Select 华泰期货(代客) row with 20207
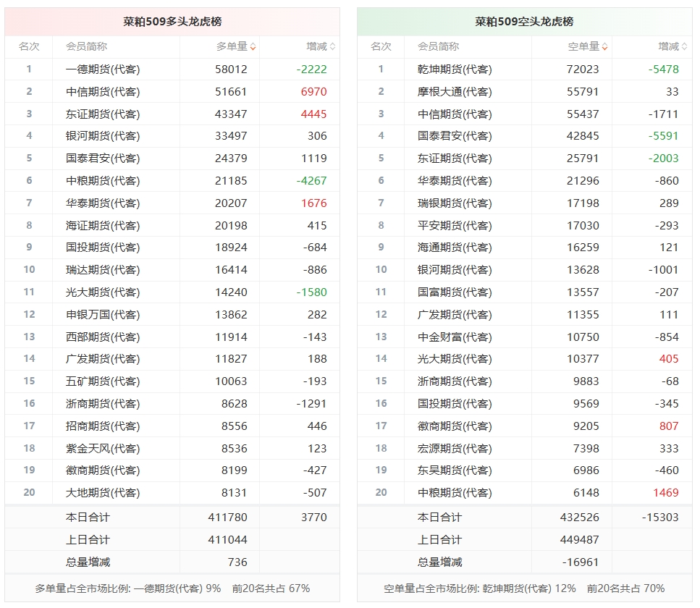Viewport: 700px width, 608px height. pyautogui.click(x=172, y=203)
